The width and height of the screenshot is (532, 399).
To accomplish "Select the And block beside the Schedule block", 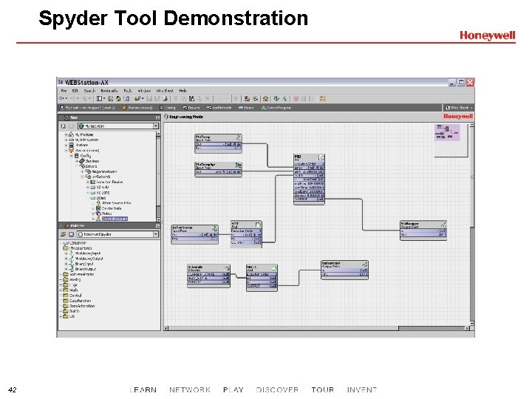I will [x=262, y=278].
